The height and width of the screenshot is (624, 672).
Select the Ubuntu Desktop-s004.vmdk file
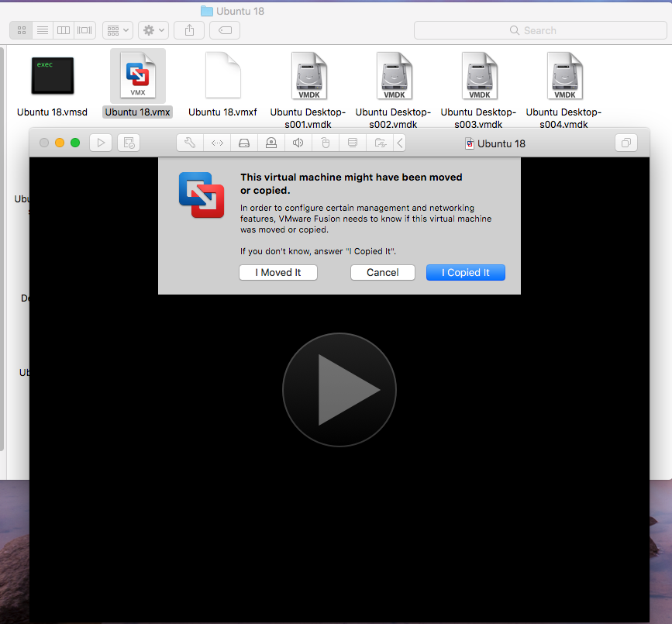click(x=564, y=91)
